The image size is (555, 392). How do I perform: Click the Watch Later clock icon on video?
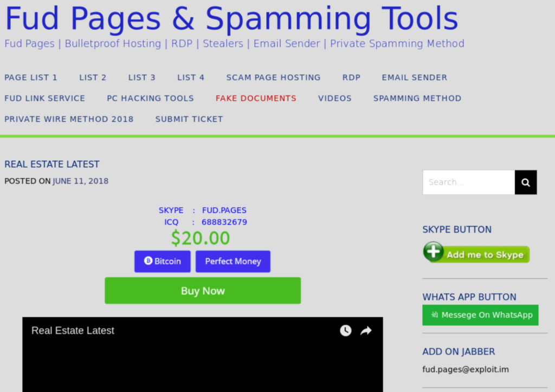346,330
